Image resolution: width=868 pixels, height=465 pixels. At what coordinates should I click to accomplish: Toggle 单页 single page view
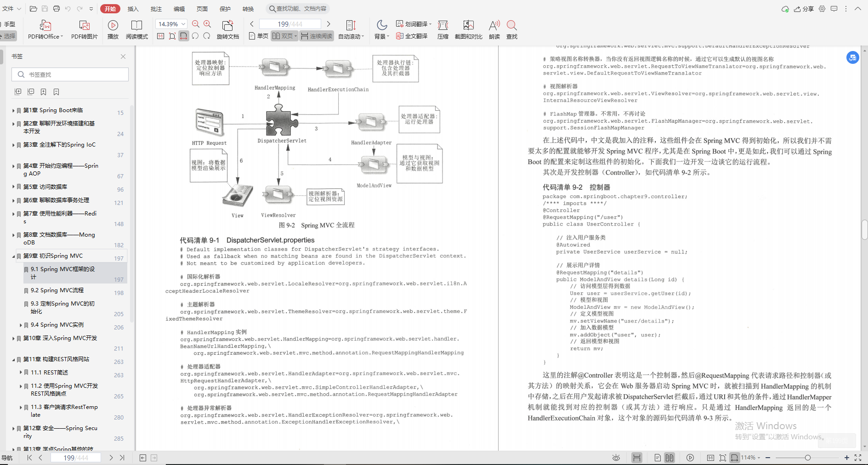[258, 36]
